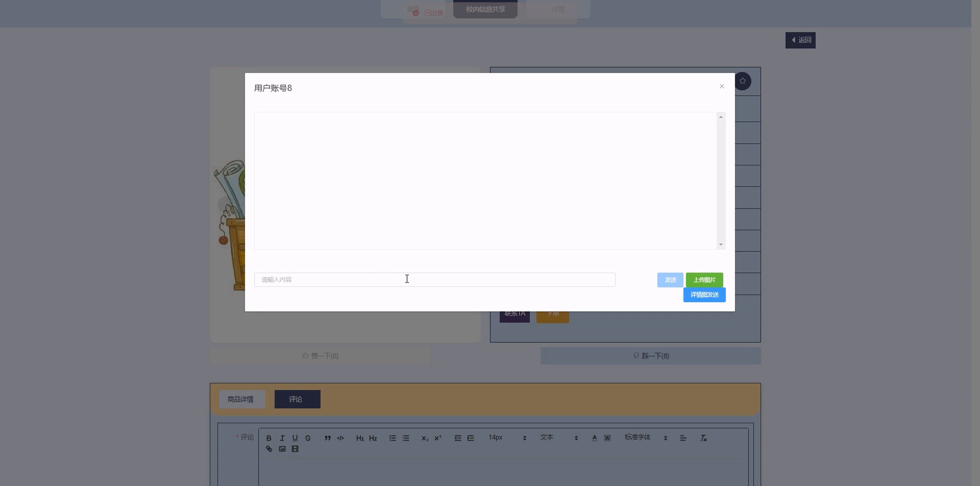Click the code block icon
The height and width of the screenshot is (486, 980).
tap(340, 438)
